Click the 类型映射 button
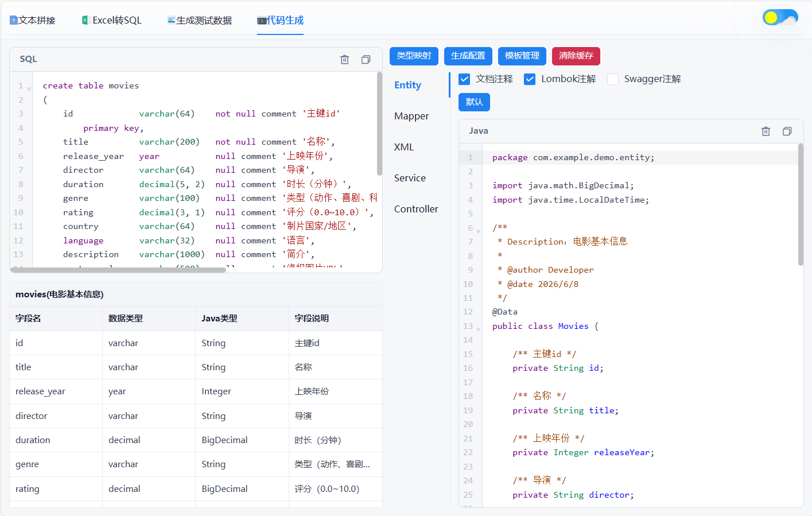Screen dimensions: 812x516 (414, 56)
